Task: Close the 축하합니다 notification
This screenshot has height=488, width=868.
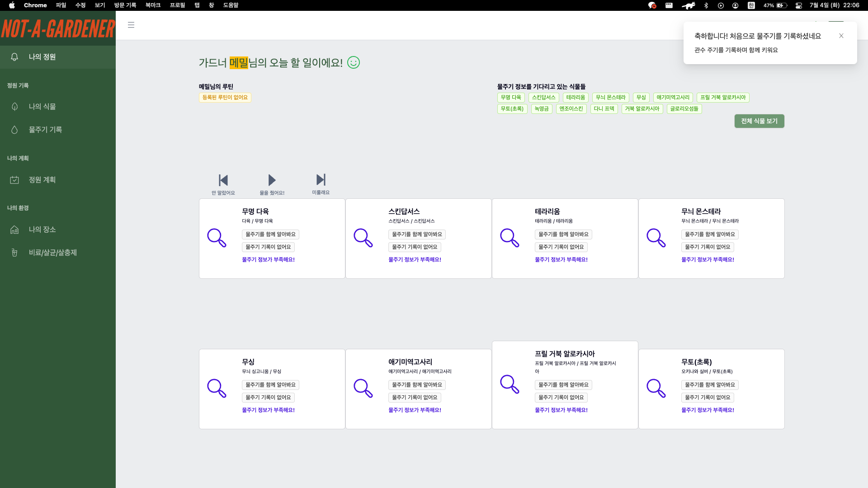Action: coord(841,36)
